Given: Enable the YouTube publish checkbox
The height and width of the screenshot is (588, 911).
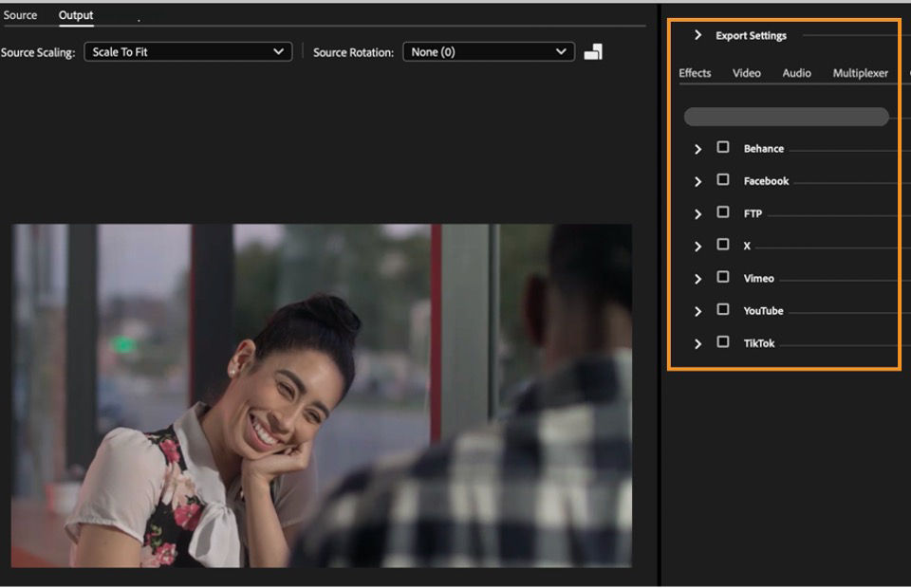Looking at the screenshot, I should tap(723, 309).
